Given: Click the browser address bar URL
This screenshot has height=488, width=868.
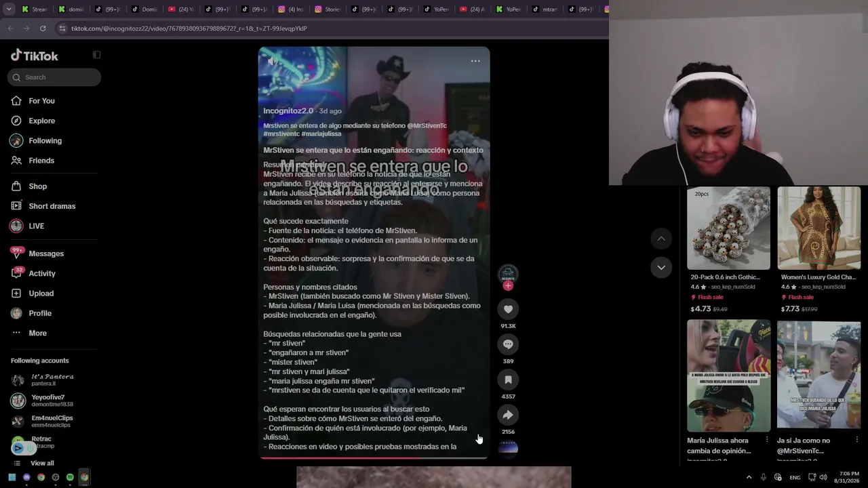Looking at the screenshot, I should coord(189,28).
